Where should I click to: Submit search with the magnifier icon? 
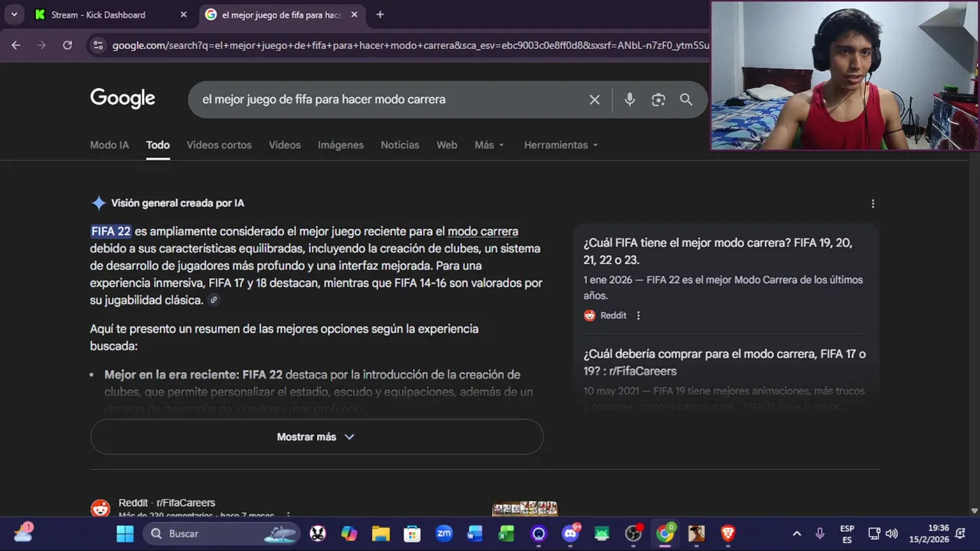[x=686, y=99]
